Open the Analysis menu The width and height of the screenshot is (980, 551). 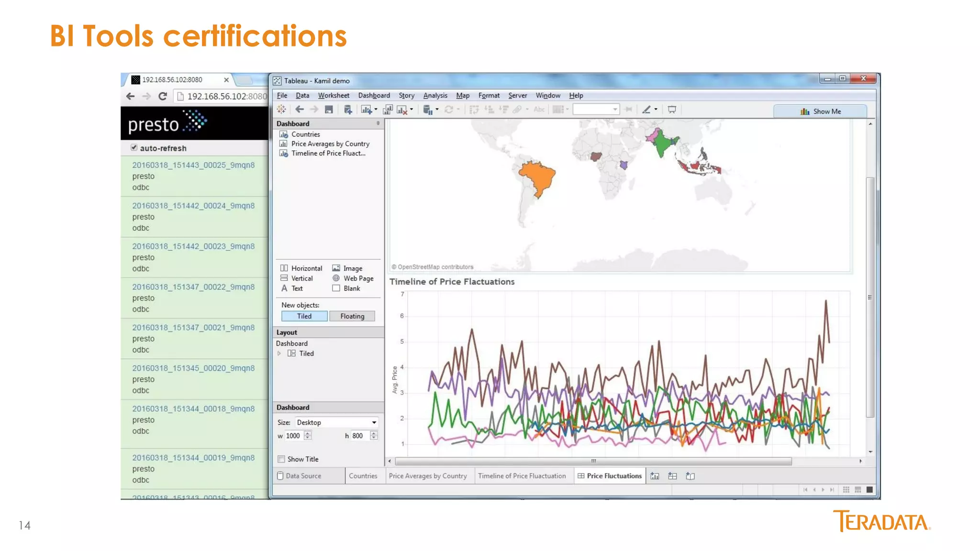(x=435, y=95)
